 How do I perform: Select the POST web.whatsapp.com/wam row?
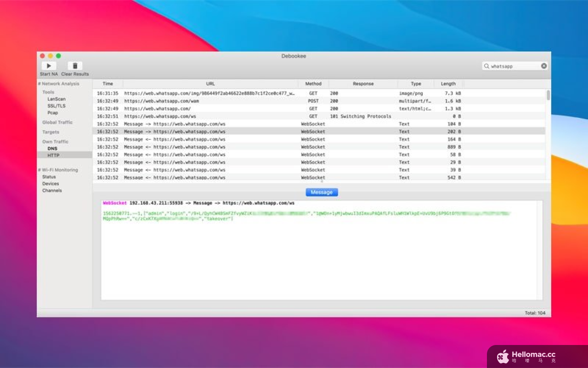[x=319, y=101]
